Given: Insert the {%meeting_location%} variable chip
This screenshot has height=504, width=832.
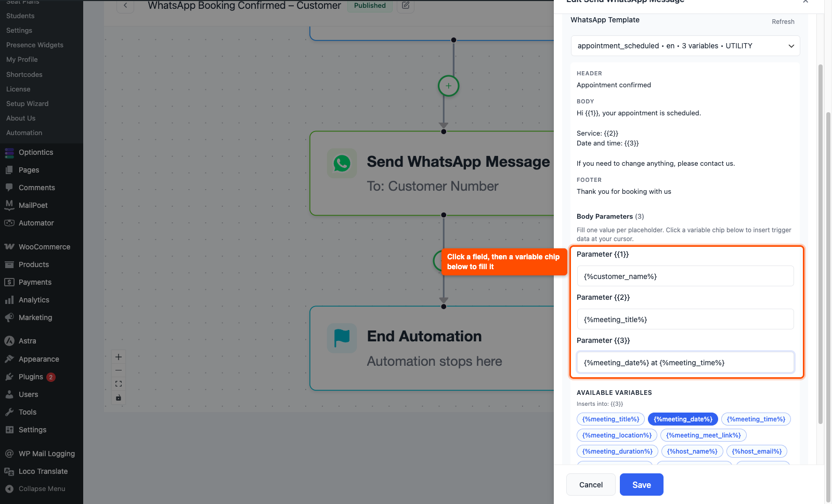Looking at the screenshot, I should point(617,435).
